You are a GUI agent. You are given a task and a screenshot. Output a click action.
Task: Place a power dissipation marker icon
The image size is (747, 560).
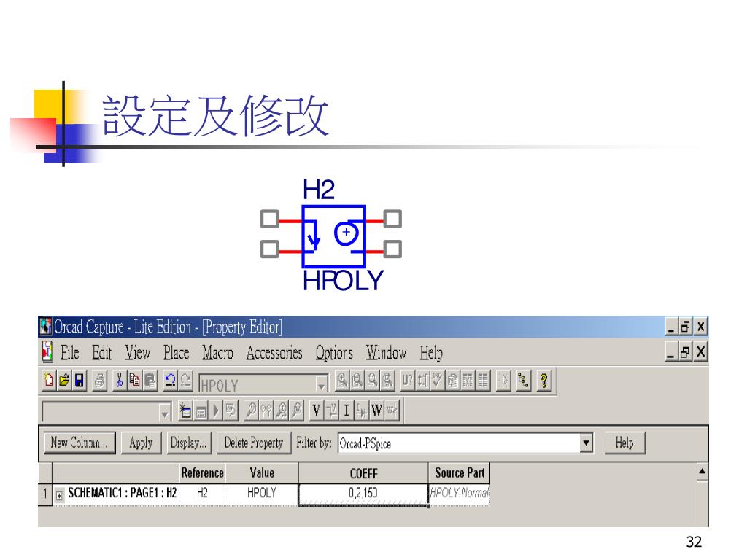click(x=297, y=411)
